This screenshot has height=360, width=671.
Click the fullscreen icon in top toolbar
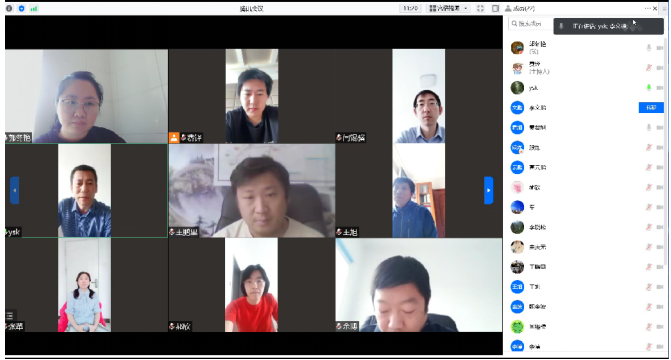[480, 8]
